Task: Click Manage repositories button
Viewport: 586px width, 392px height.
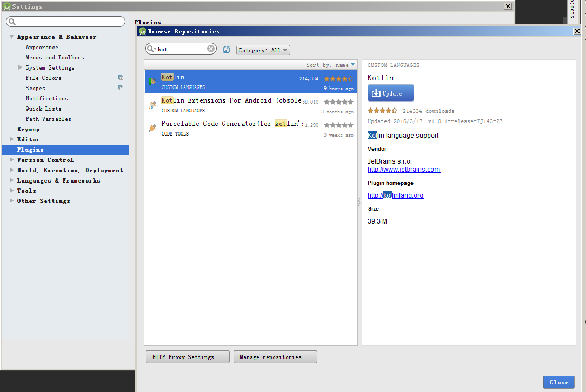Action: 275,357
